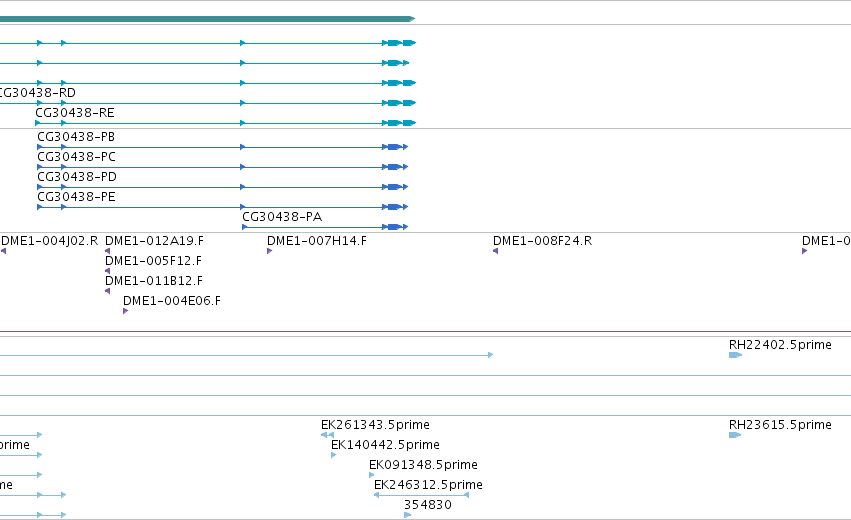This screenshot has height=520, width=851.
Task: Click the small glyph under EK091348.5prime
Action: click(x=372, y=475)
